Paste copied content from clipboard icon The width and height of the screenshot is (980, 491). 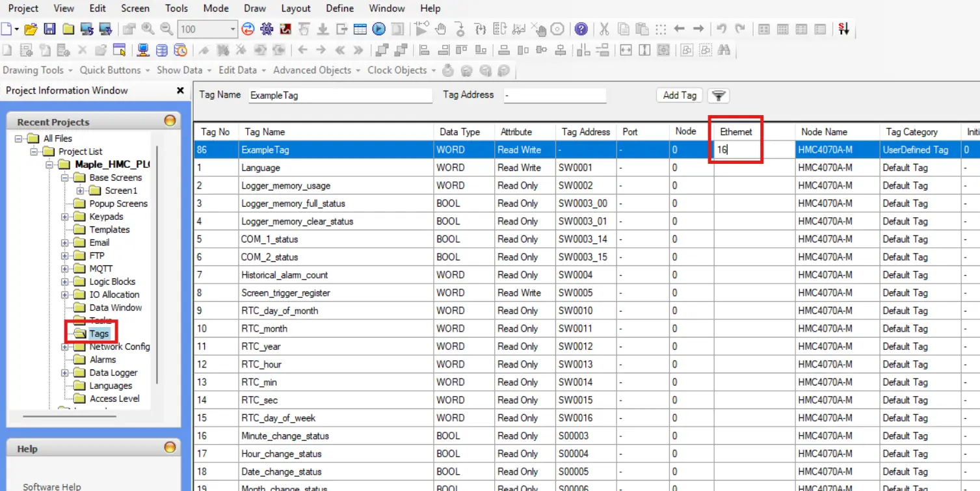click(642, 29)
